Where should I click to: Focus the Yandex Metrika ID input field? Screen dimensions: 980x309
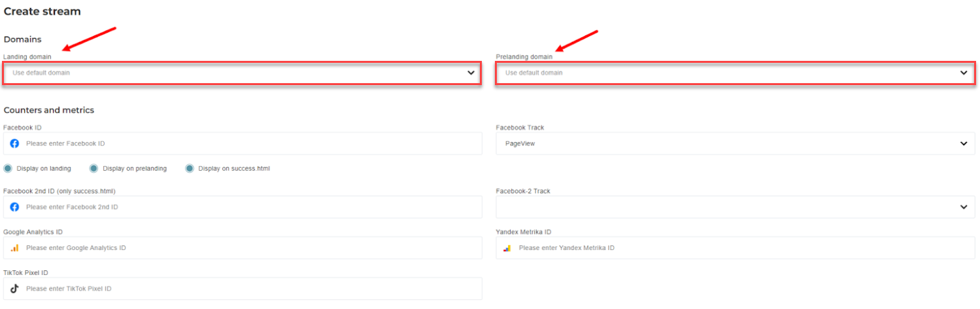click(735, 248)
